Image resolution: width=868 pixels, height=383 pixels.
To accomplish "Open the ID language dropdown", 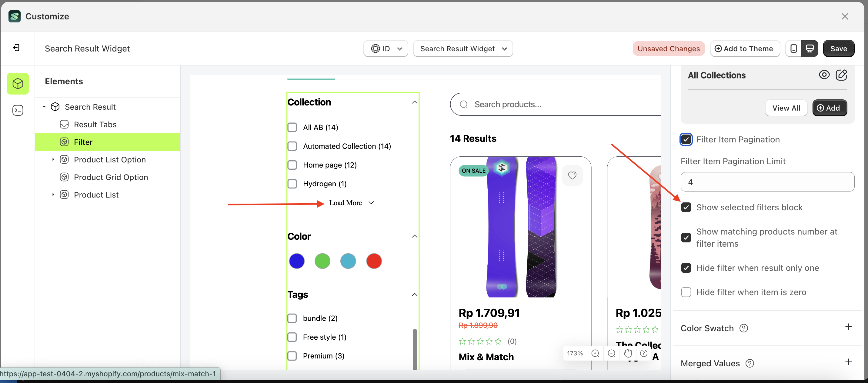I will pyautogui.click(x=386, y=48).
